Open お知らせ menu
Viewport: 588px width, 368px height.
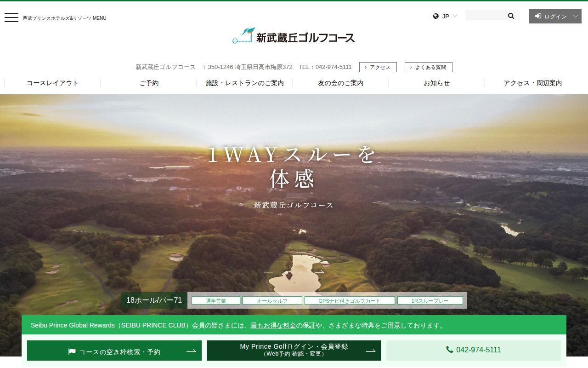437,83
